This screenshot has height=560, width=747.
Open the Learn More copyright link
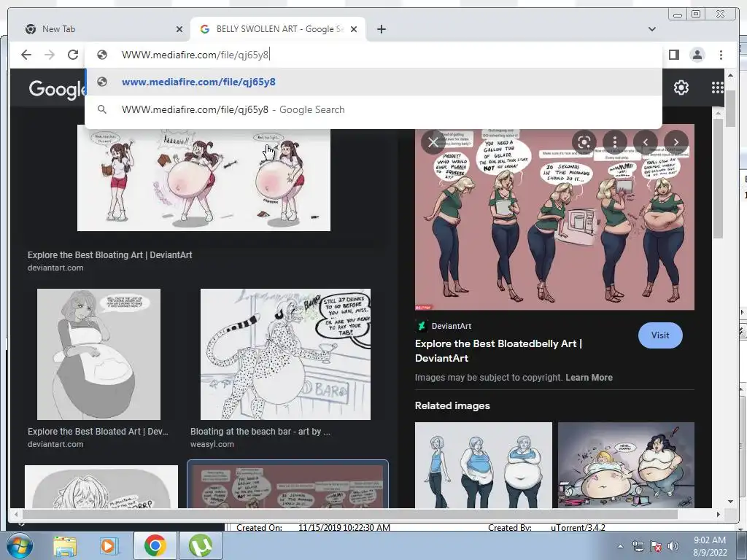pos(589,378)
